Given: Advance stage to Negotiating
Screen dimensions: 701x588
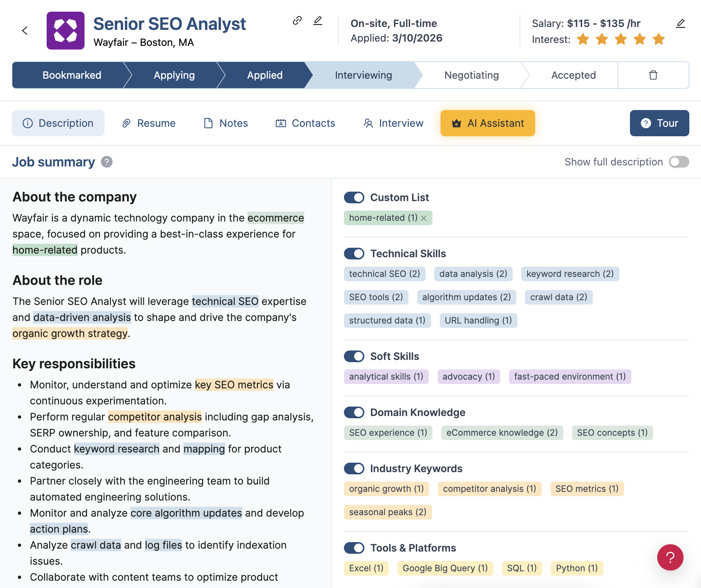Looking at the screenshot, I should click(x=471, y=75).
